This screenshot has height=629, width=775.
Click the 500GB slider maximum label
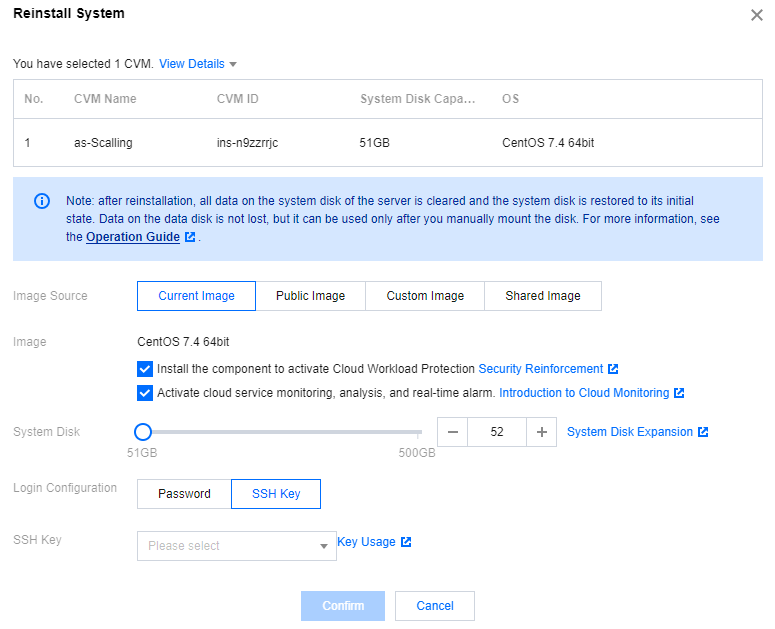417,453
